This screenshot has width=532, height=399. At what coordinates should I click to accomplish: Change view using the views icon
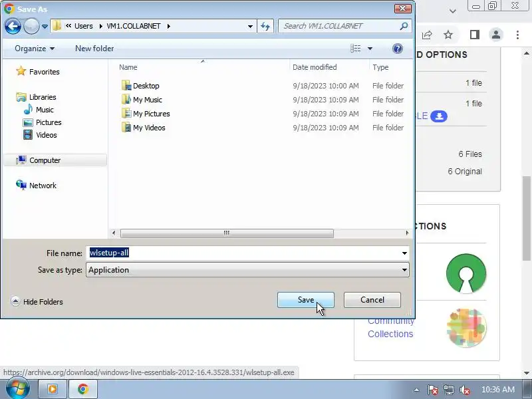[356, 49]
